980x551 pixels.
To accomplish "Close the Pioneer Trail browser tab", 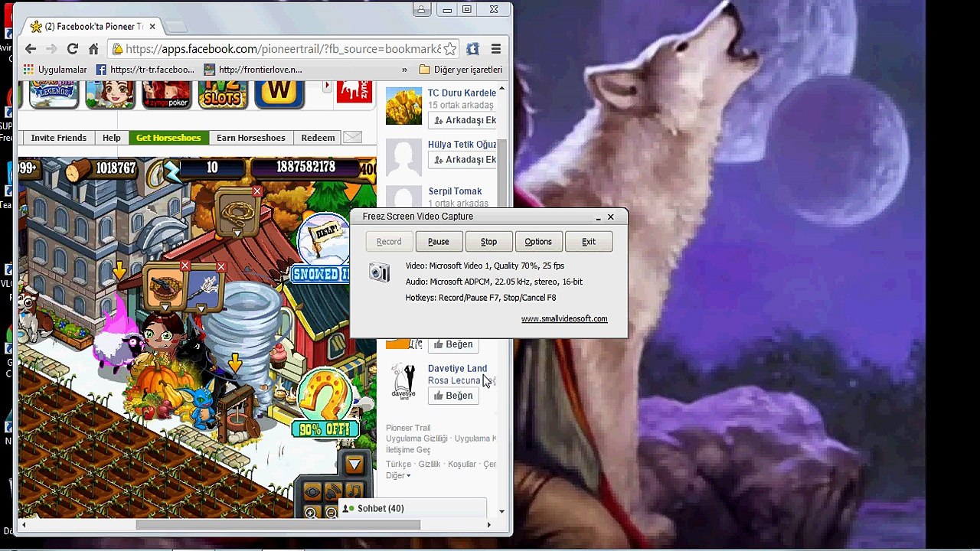I will pos(152,26).
